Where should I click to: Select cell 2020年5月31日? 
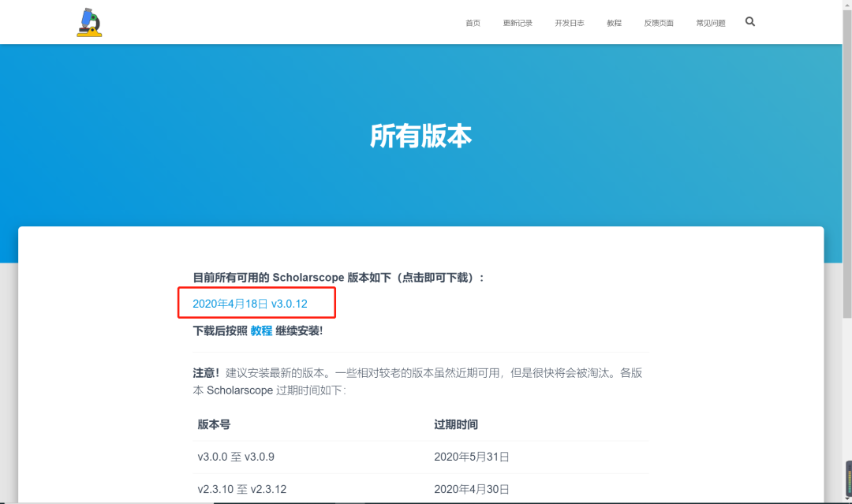pyautogui.click(x=472, y=457)
